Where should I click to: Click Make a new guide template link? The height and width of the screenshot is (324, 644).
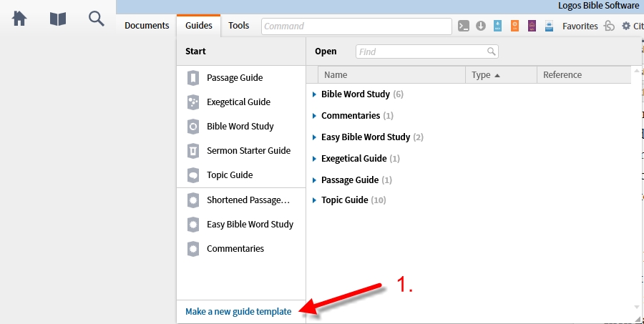[x=238, y=312]
